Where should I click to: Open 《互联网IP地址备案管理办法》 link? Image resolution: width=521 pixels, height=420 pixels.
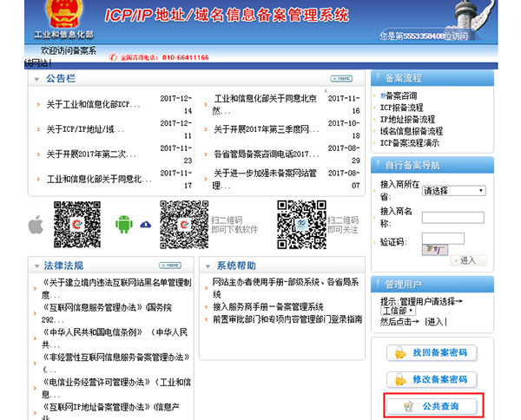pos(110,411)
